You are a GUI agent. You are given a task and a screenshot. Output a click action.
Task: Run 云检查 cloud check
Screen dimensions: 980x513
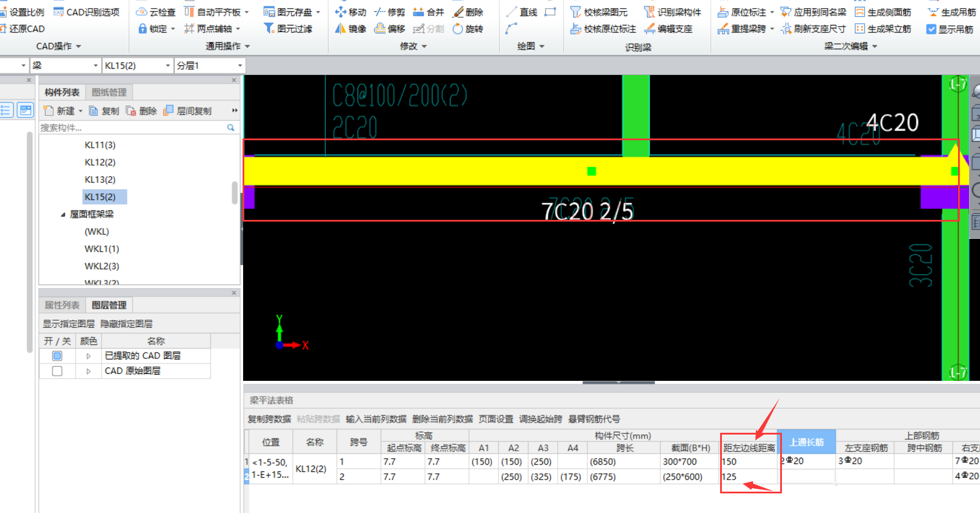156,12
